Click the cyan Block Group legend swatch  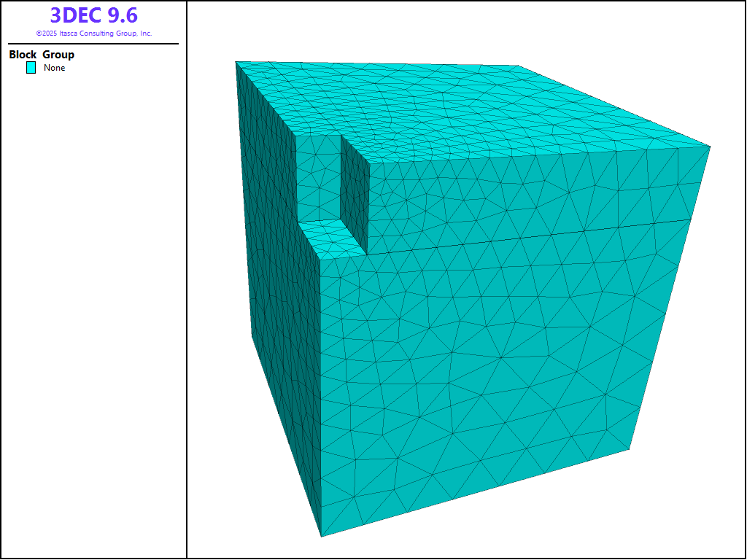31,68
